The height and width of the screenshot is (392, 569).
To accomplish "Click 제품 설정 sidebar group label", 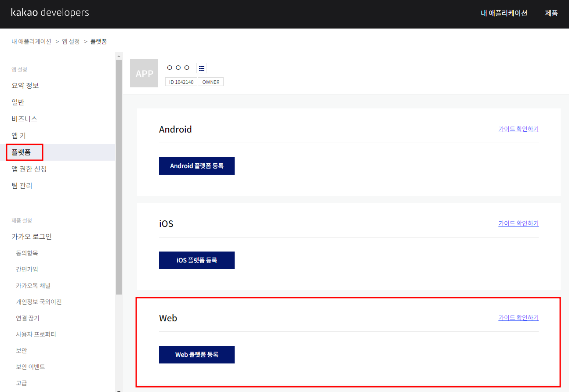I will click(22, 220).
